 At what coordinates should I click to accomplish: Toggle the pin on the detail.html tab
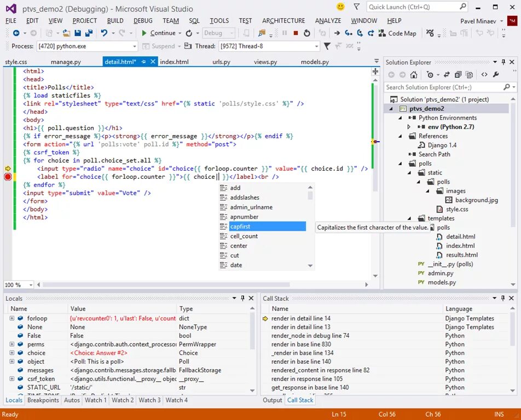[x=143, y=62]
